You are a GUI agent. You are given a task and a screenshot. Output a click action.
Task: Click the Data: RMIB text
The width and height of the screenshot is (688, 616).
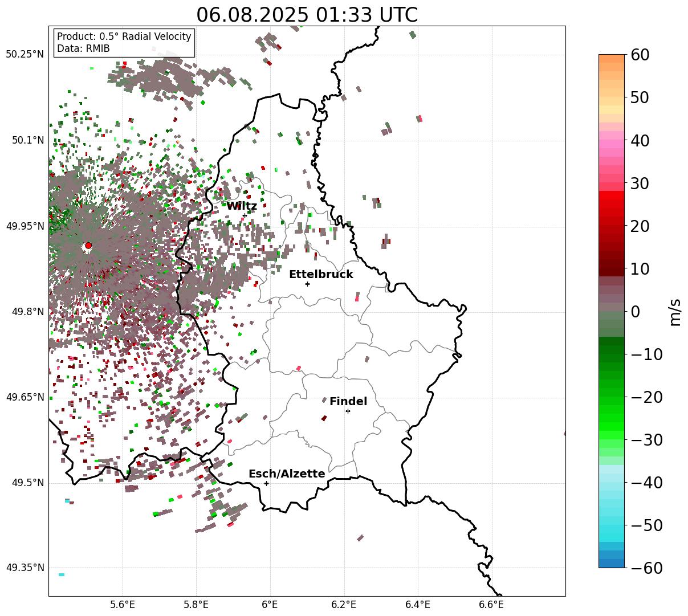[x=83, y=48]
